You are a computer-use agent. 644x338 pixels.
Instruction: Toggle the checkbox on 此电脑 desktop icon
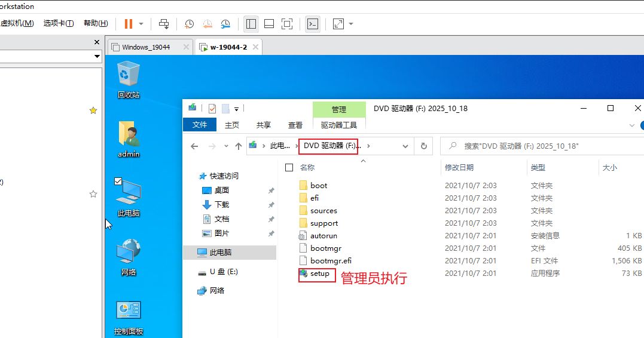coord(118,181)
